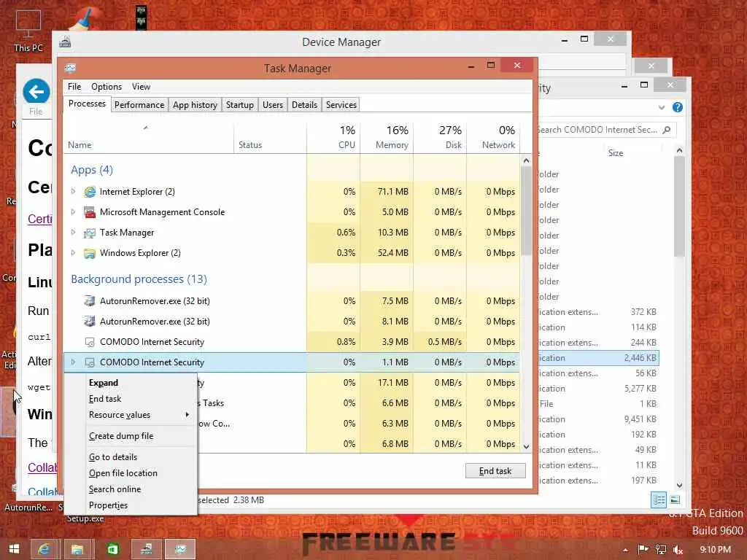747x560 pixels.
Task: Click the taskbar clock showing 9:10 PM
Action: pos(715,550)
